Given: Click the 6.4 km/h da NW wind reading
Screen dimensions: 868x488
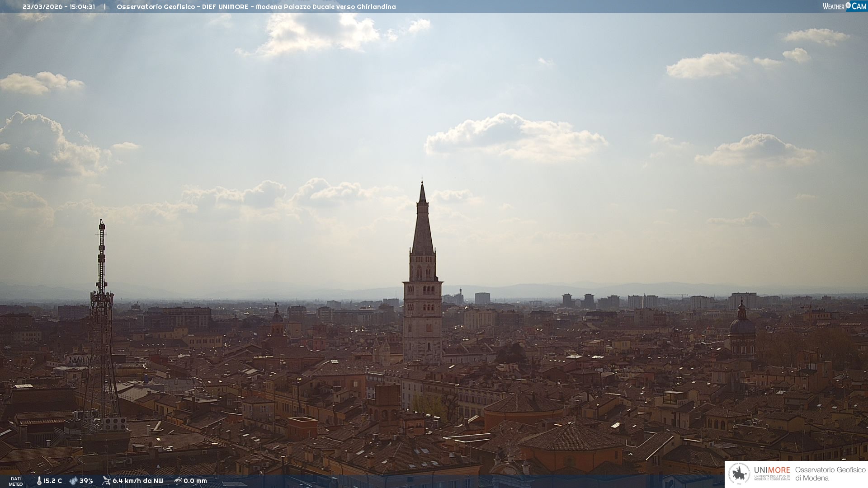Looking at the screenshot, I should (x=138, y=481).
